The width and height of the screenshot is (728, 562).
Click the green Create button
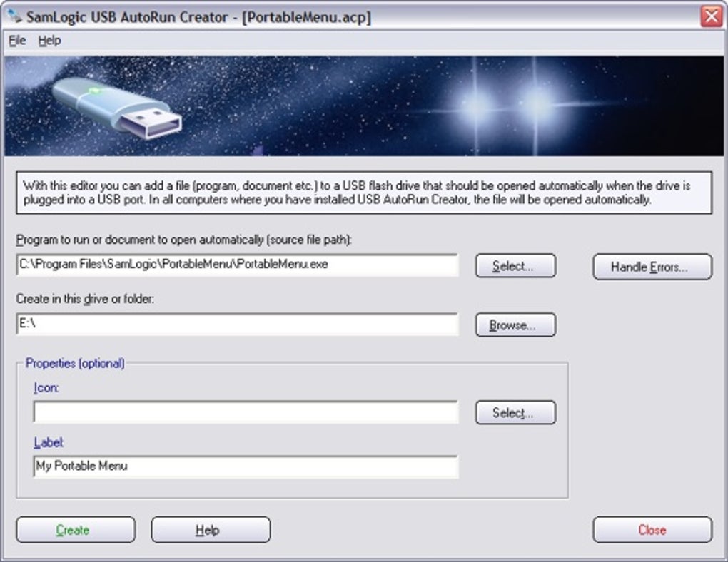76,530
